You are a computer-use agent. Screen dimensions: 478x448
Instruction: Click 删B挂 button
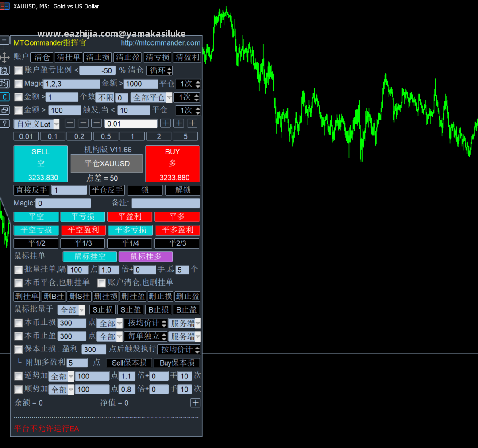[54, 296]
